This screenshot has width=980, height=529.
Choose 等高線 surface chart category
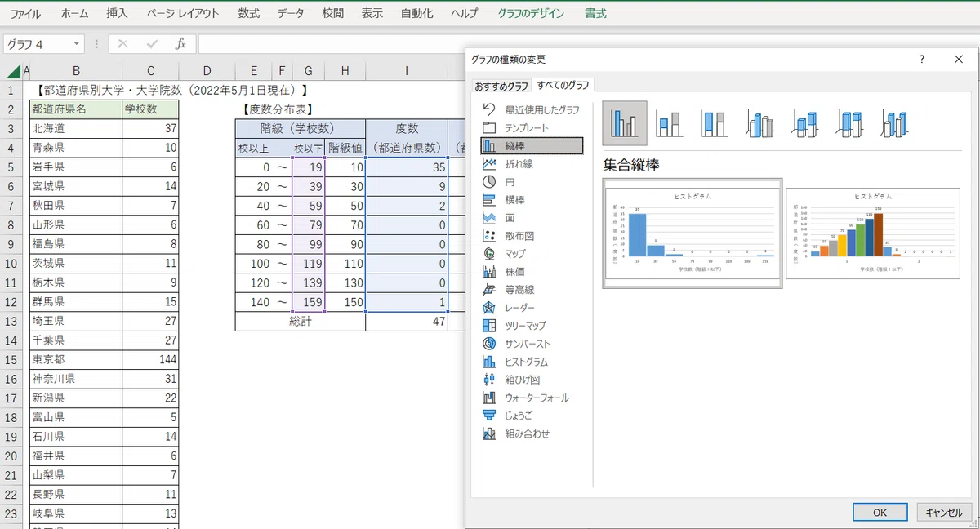point(532,289)
